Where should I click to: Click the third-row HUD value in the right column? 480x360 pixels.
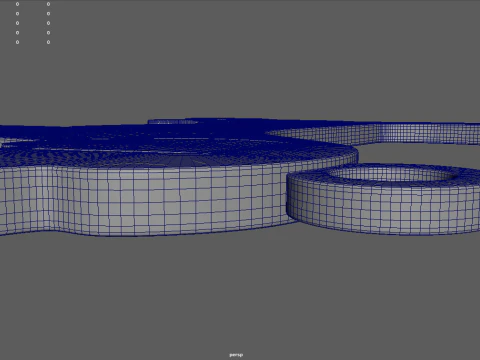pyautogui.click(x=48, y=23)
